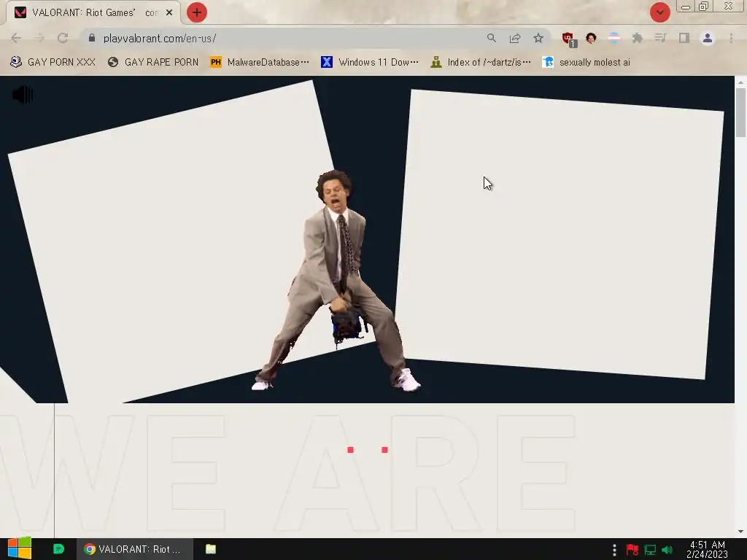Open the green chat app on taskbar
This screenshot has height=560, width=747.
[x=58, y=549]
